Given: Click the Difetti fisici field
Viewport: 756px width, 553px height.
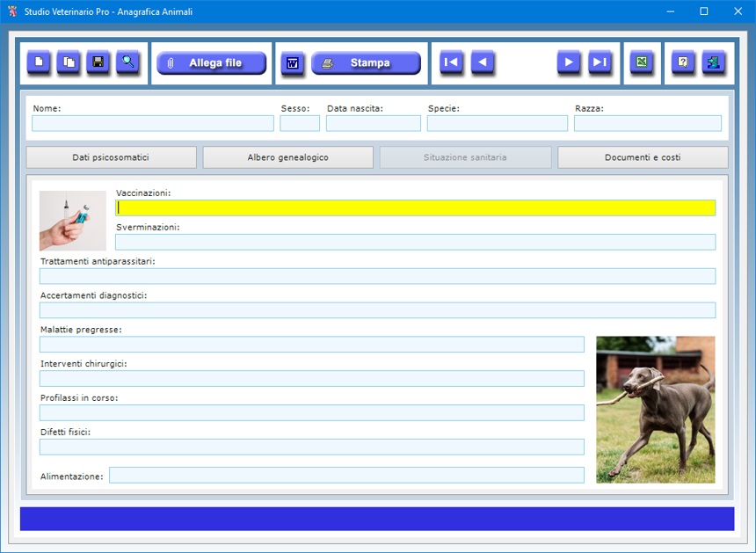Looking at the screenshot, I should tap(312, 447).
